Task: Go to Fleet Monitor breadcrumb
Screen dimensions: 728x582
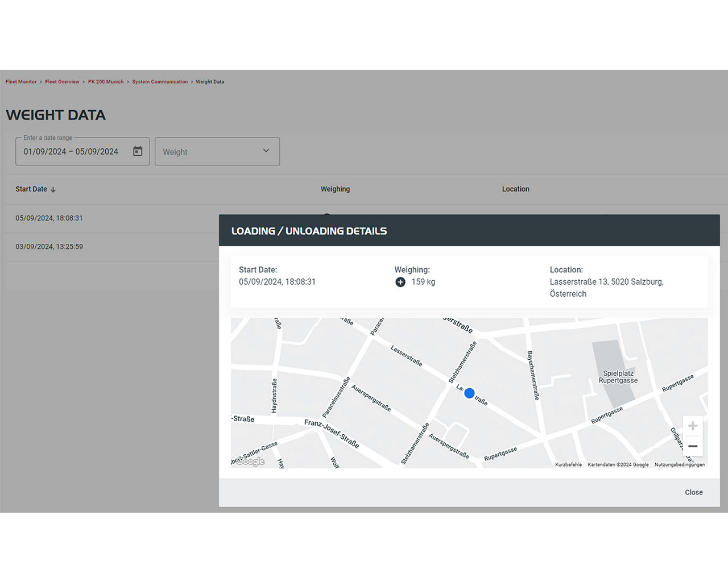Action: (21, 82)
